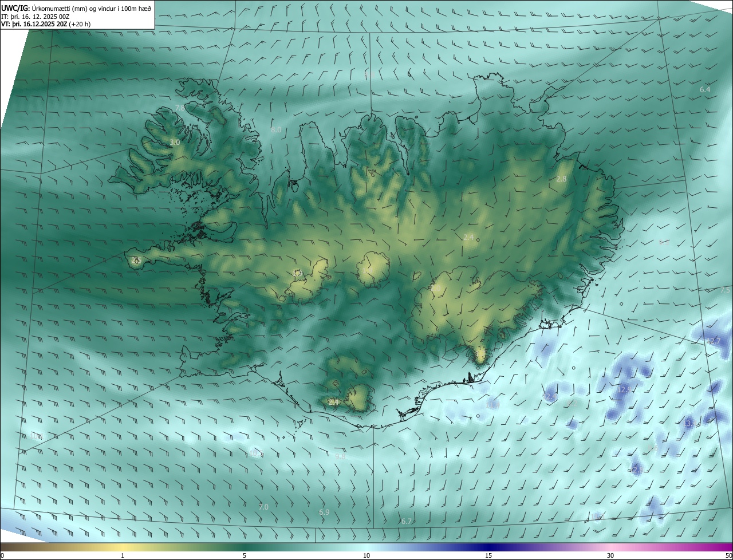Click the colorbar tick label 30
The image size is (733, 560).
[x=610, y=555]
